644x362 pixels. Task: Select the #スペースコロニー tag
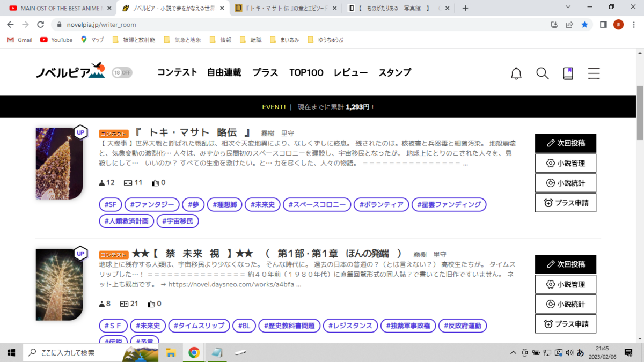[x=317, y=204]
